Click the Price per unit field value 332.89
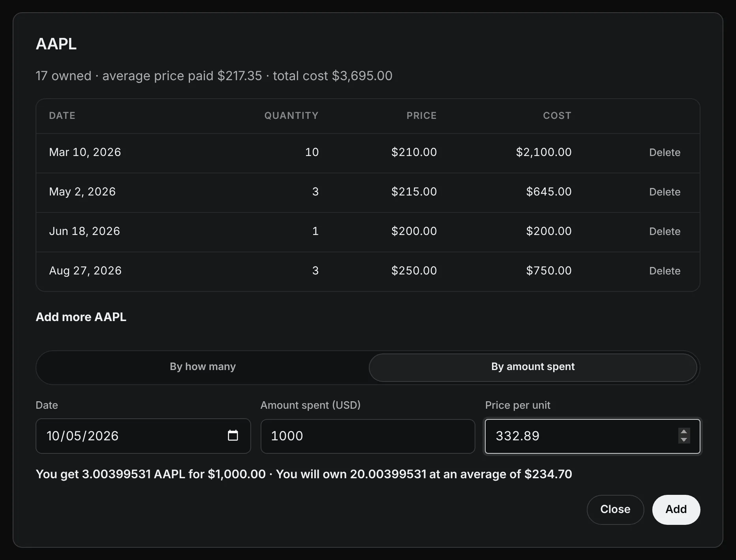The height and width of the screenshot is (560, 736). click(592, 436)
